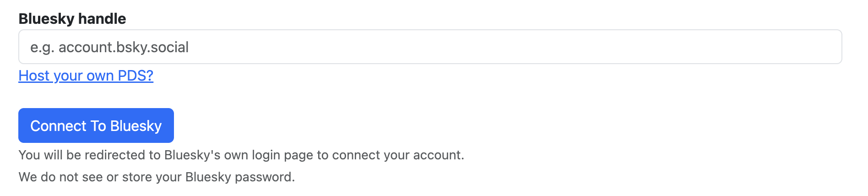Open the "Host your own PDS?" link
This screenshot has height=196, width=868.
tap(86, 76)
